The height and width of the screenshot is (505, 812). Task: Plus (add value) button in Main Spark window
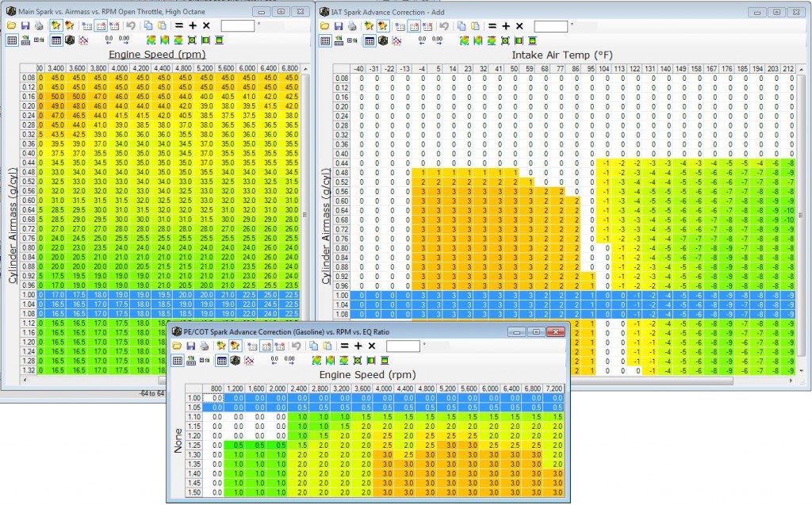tap(193, 25)
